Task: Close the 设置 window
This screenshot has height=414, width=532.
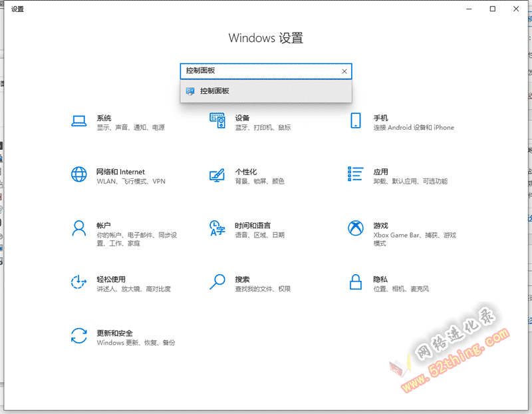Action: [516, 9]
